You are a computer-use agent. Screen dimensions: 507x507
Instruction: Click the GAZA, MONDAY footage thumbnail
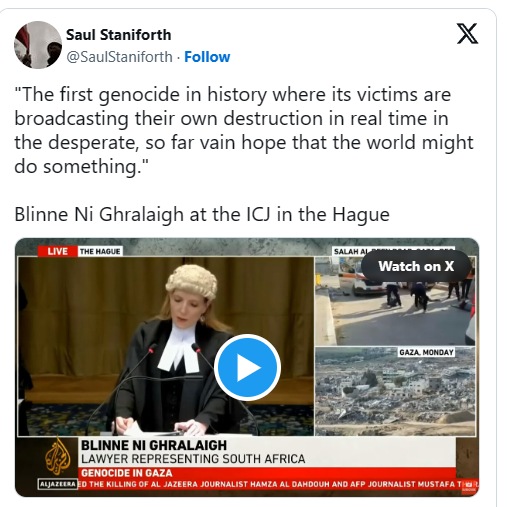395,391
